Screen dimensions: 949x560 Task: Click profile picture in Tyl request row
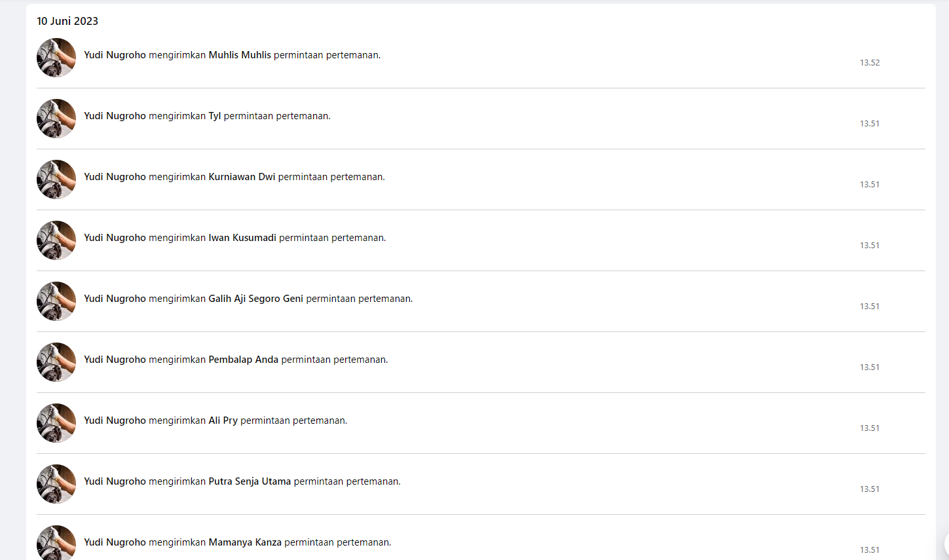point(56,119)
